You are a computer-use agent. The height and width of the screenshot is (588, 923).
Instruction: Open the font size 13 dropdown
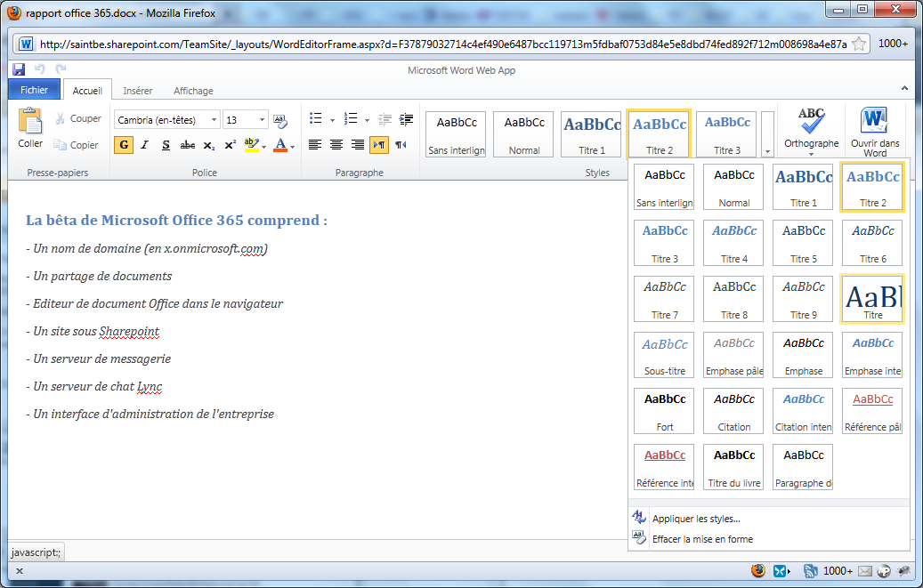pyautogui.click(x=262, y=119)
